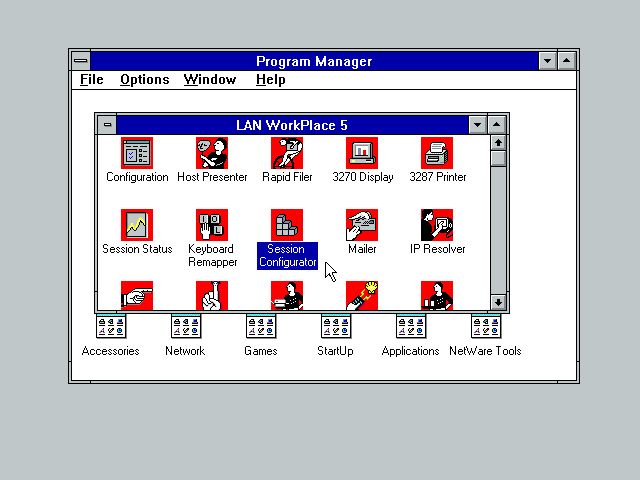Maximize the LAN WorkPlace 5 window
The width and height of the screenshot is (640, 480).
pos(496,125)
